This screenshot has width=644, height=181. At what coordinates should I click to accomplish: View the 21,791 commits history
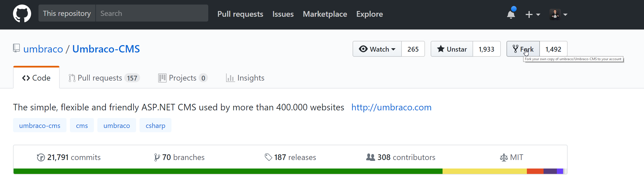[x=69, y=157]
